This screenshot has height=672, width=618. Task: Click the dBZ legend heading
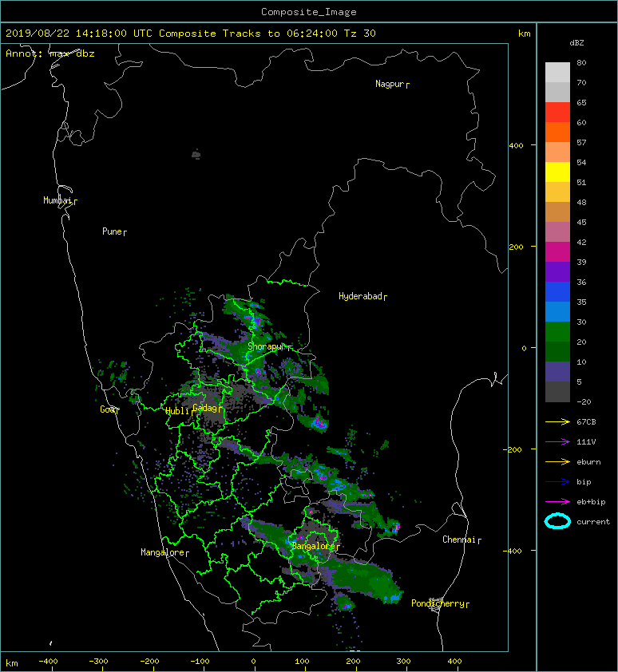coord(576,43)
